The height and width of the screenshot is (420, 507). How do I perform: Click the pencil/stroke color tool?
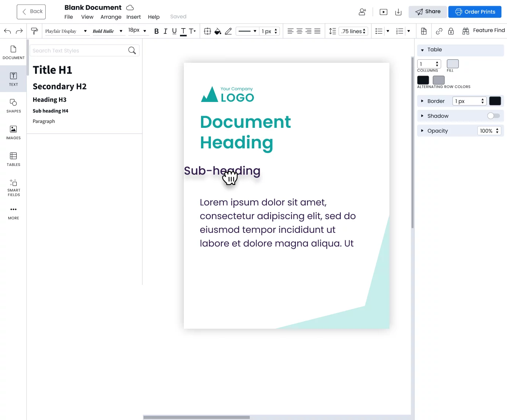point(228,31)
